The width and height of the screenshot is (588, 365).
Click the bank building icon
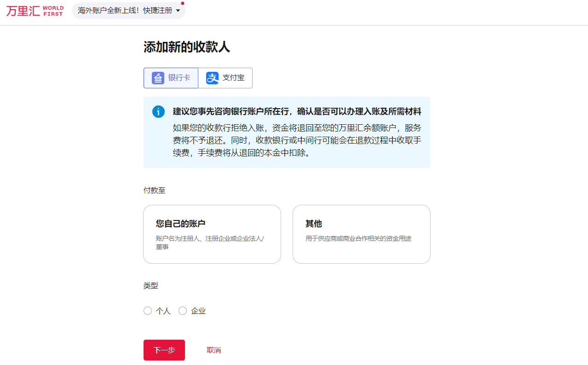(158, 78)
